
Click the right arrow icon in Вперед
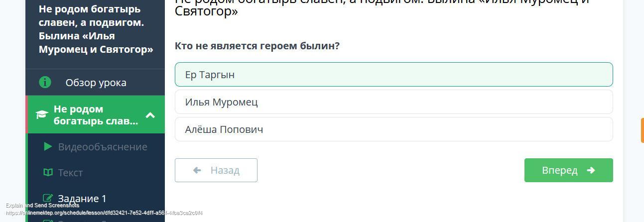591,170
